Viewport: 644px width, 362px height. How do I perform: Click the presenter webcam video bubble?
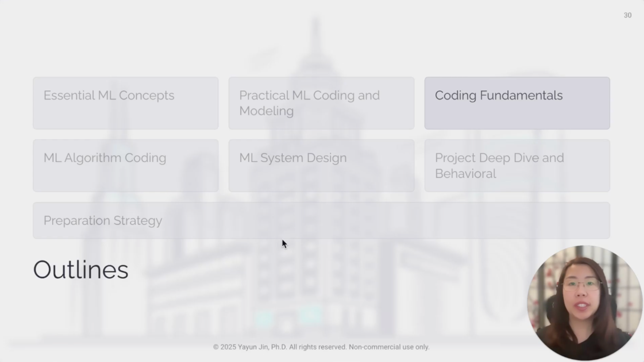click(584, 303)
